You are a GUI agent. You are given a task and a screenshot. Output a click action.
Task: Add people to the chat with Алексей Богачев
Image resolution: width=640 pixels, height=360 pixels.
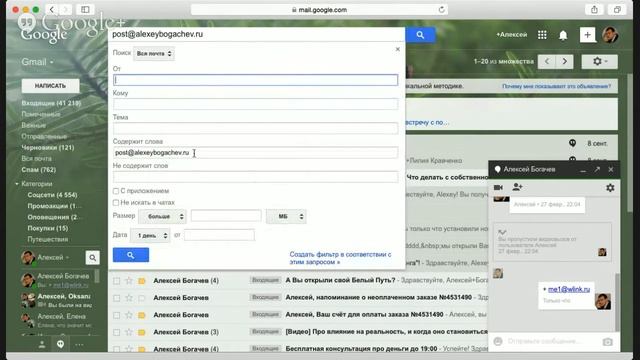point(517,187)
